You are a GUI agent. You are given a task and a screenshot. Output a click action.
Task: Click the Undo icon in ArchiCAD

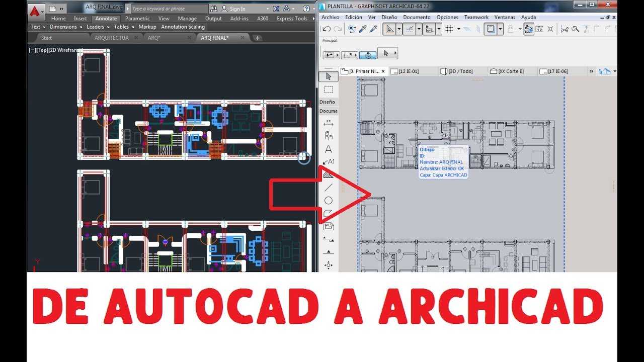click(327, 29)
